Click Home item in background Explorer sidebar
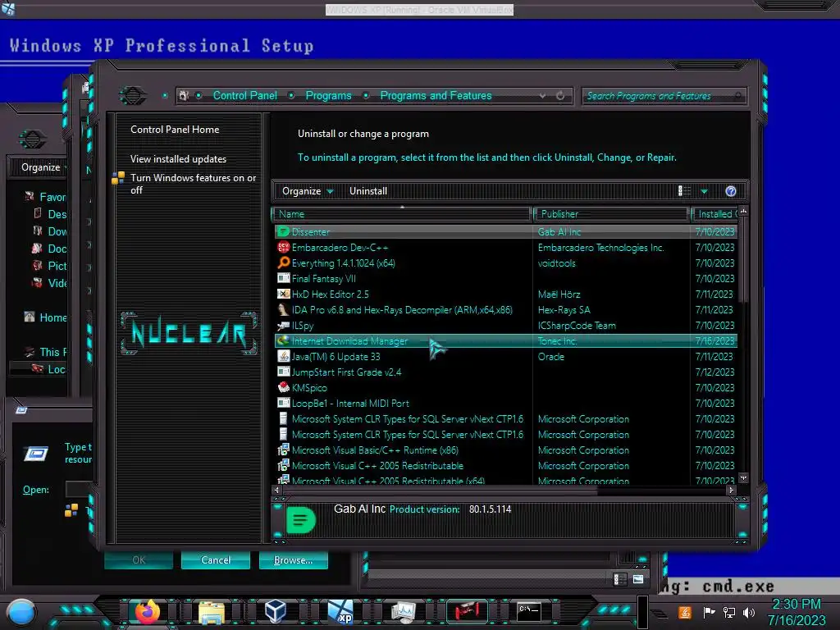 pyautogui.click(x=53, y=317)
